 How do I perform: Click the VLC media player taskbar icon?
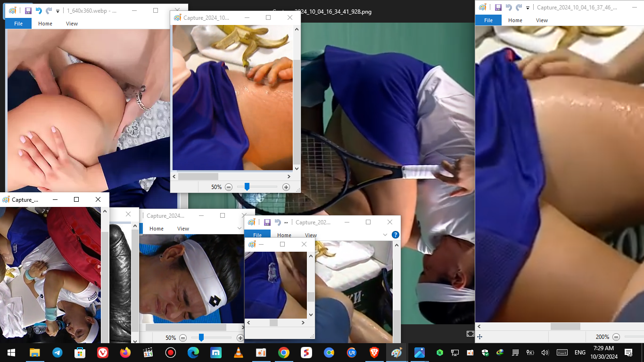[x=239, y=353]
